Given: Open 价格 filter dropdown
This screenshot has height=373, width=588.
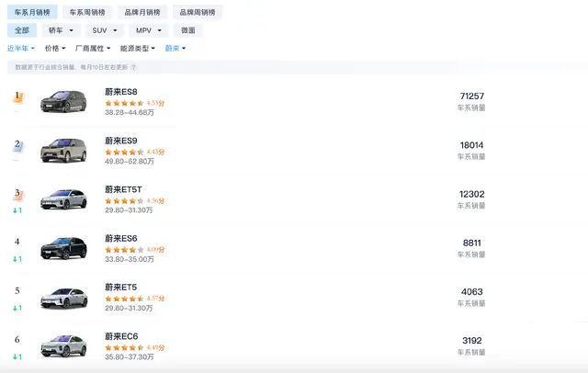Looking at the screenshot, I should click(x=55, y=49).
